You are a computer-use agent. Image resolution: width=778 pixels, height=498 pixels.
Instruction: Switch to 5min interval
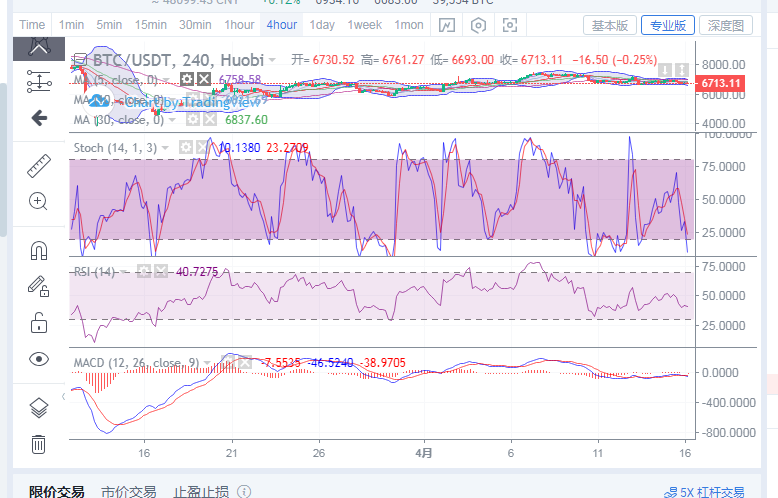(109, 25)
